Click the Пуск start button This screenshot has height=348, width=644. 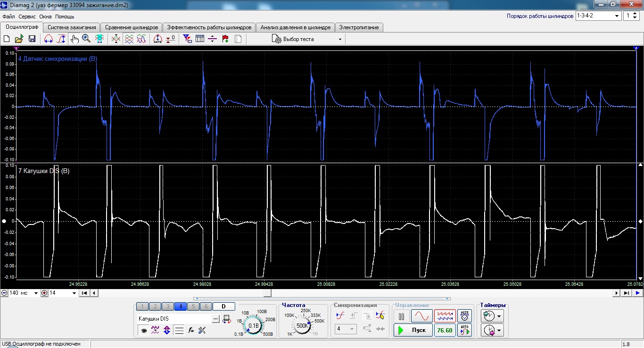[x=413, y=330]
